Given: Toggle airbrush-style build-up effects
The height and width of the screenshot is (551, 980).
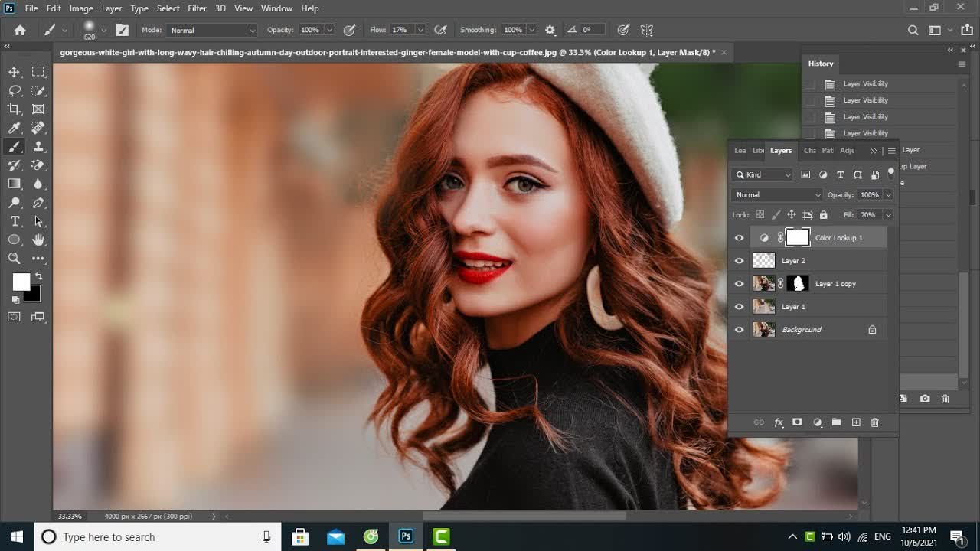Looking at the screenshot, I should pos(440,30).
